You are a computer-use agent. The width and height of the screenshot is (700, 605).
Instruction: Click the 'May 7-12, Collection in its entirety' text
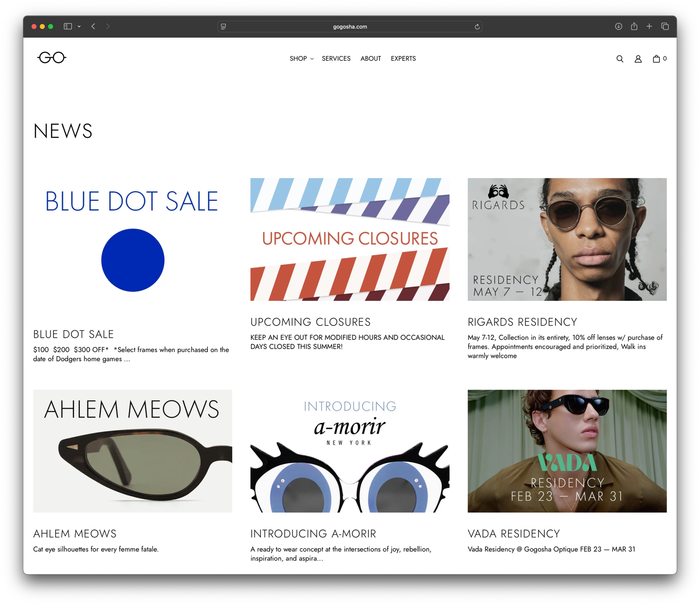pos(565,346)
